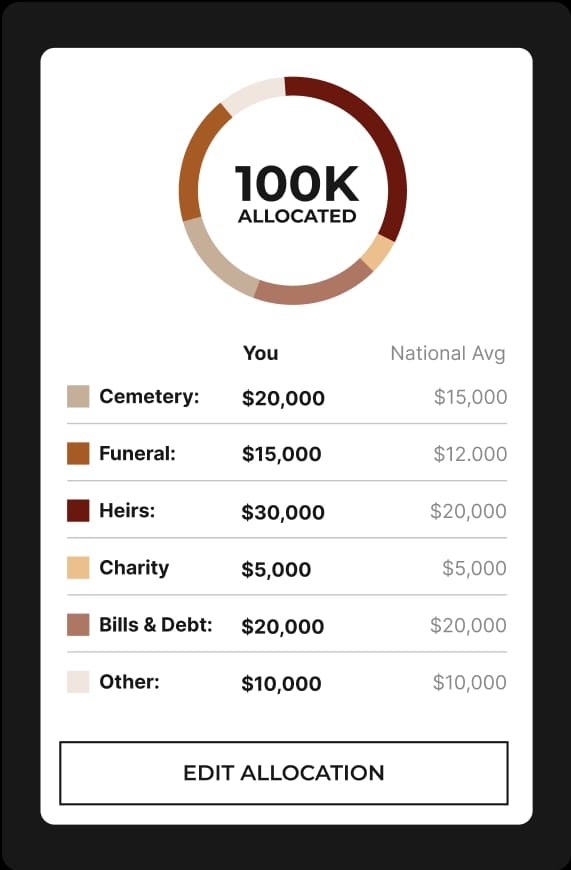Click the Other $10,000 amount
The image size is (571, 870).
point(281,684)
